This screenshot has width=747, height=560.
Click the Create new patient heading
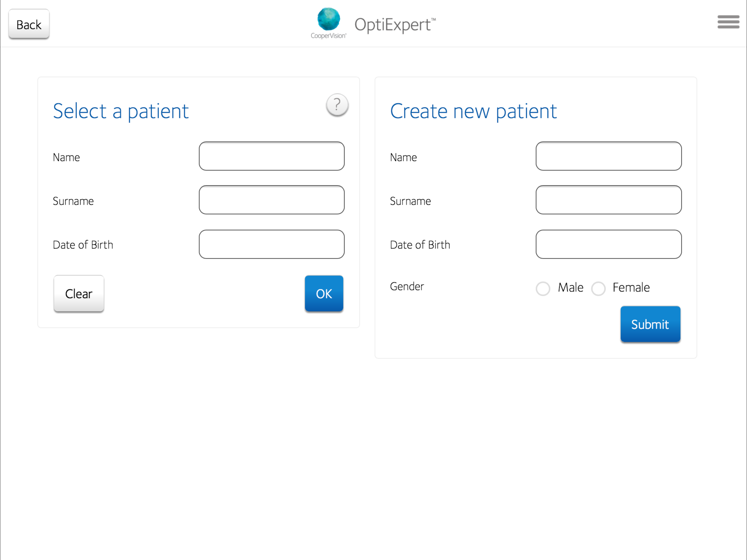(x=473, y=111)
